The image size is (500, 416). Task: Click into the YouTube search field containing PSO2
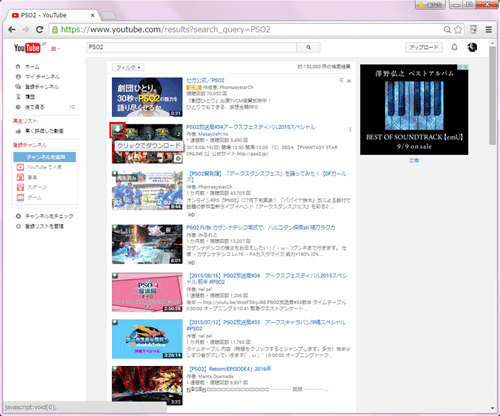tap(191, 47)
